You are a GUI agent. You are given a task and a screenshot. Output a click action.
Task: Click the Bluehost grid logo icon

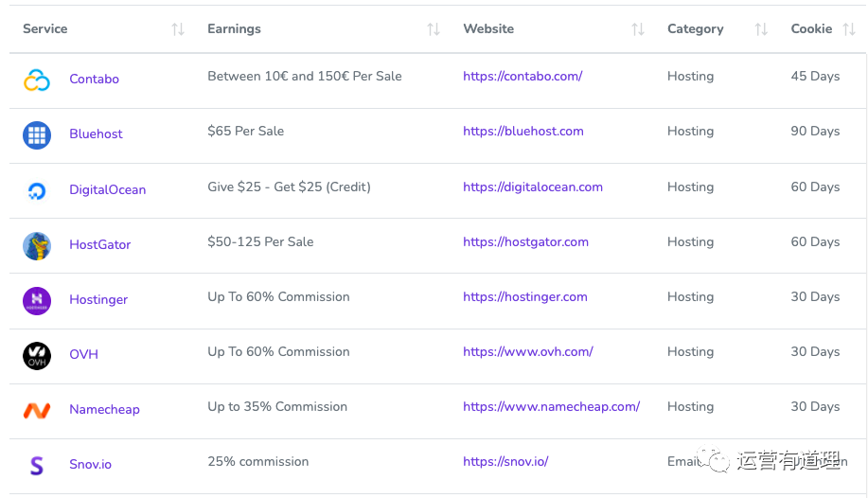coord(37,135)
